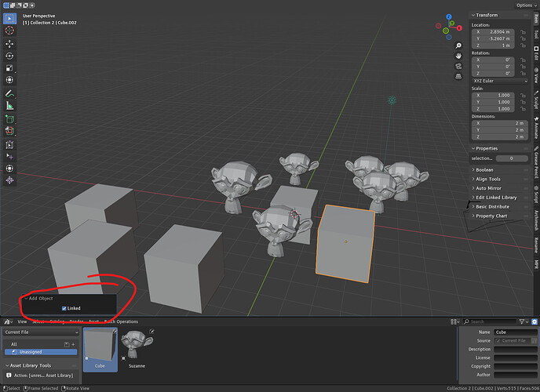The height and width of the screenshot is (392, 540).
Task: Click the asset Description field
Action: (515, 350)
